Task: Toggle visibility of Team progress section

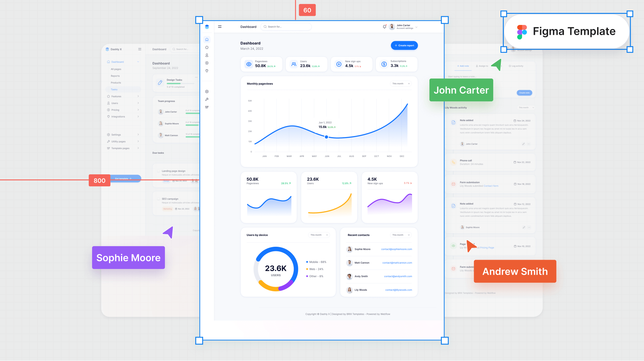Action: pos(166,101)
